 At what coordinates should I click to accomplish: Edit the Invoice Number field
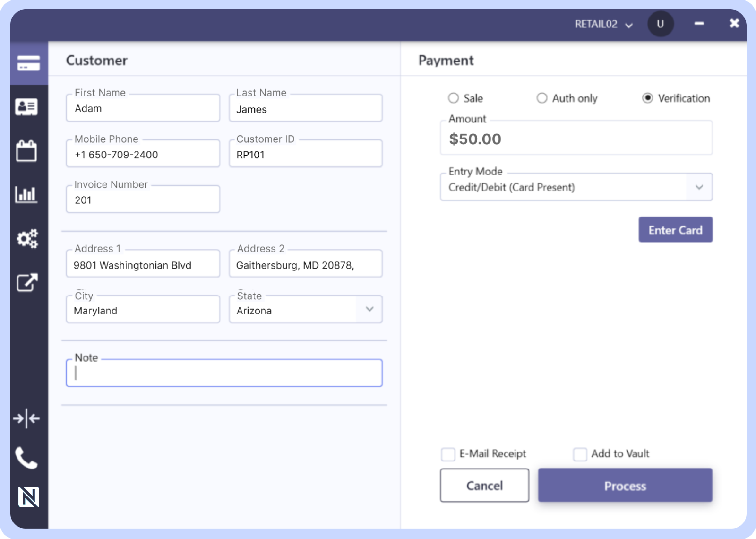click(x=143, y=199)
